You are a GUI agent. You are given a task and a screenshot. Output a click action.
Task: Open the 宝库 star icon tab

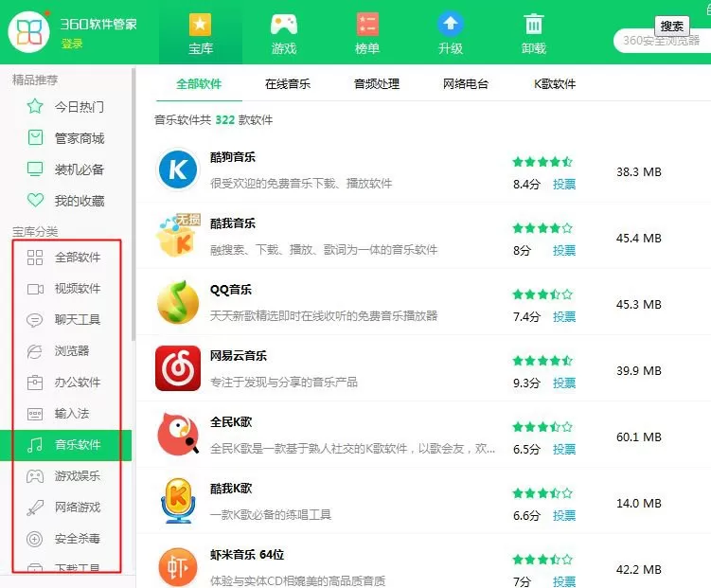tap(201, 24)
